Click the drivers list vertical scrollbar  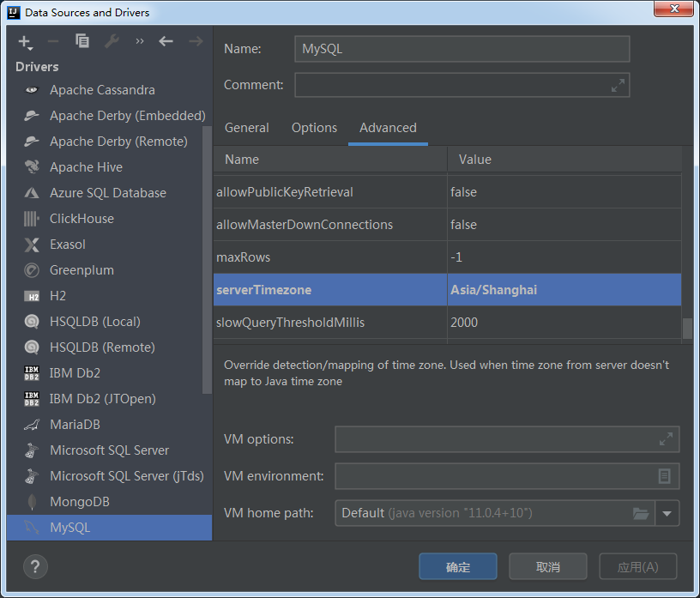coord(207,260)
